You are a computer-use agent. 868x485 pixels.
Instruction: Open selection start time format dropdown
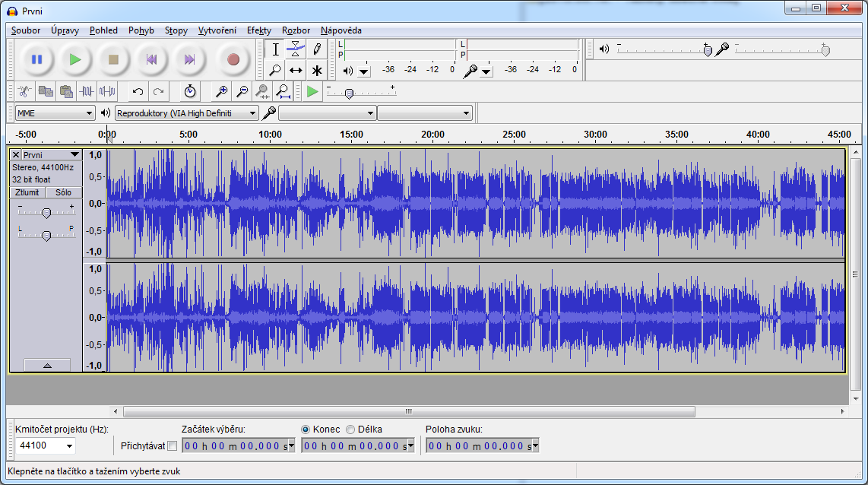pos(291,446)
